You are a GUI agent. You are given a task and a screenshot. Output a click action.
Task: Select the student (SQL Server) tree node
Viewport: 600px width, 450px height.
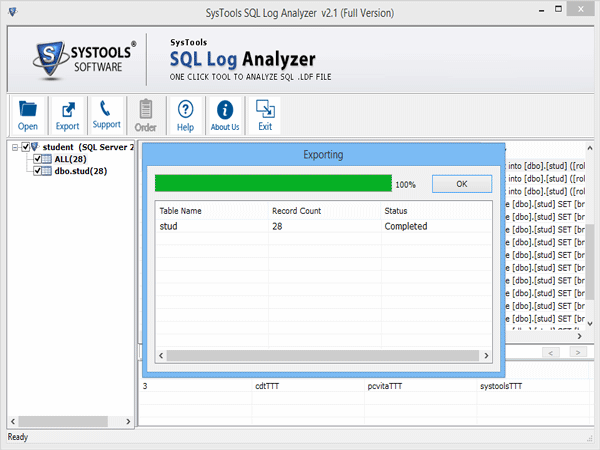tap(88, 147)
